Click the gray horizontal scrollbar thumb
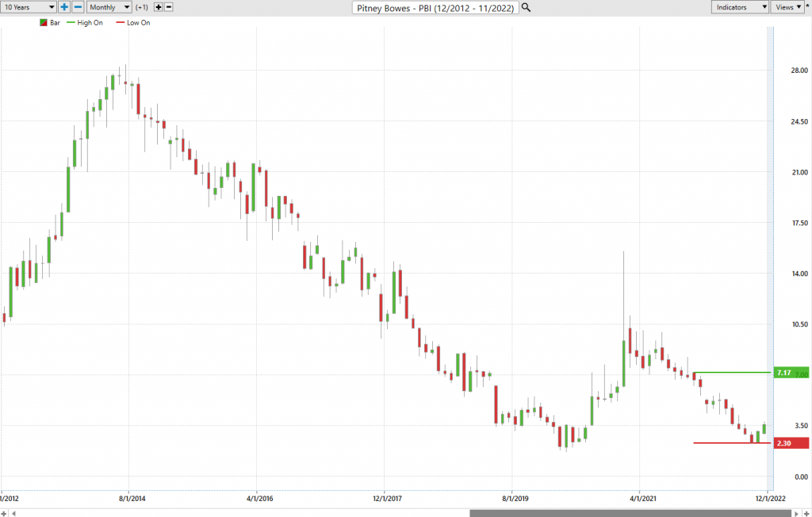The image size is (812, 517). [630, 513]
